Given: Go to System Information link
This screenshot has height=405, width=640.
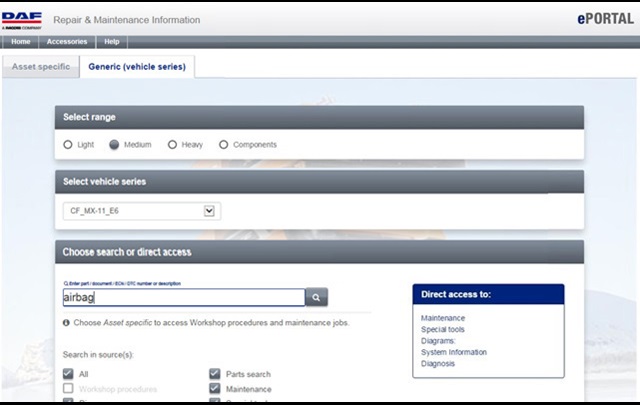Looking at the screenshot, I should click(454, 352).
